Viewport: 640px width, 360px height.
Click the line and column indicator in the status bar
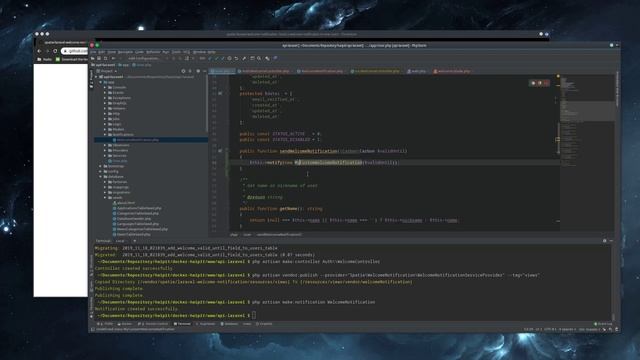pos(528,329)
